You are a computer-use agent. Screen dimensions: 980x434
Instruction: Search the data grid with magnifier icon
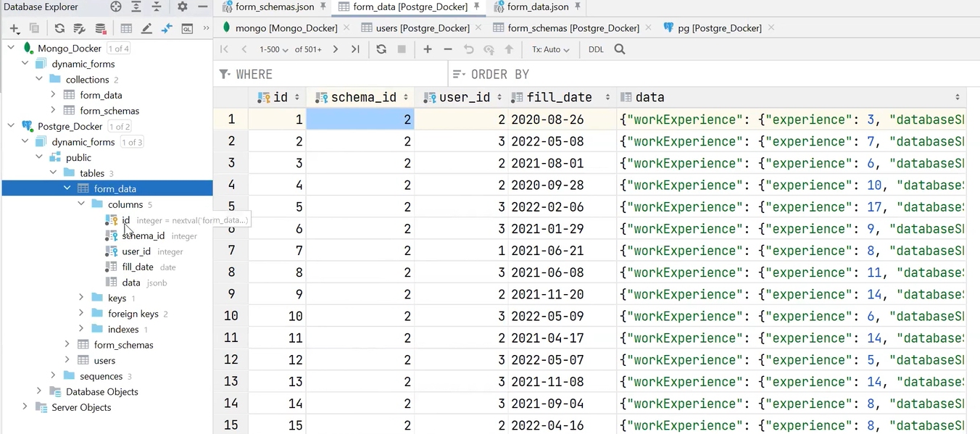tap(620, 49)
